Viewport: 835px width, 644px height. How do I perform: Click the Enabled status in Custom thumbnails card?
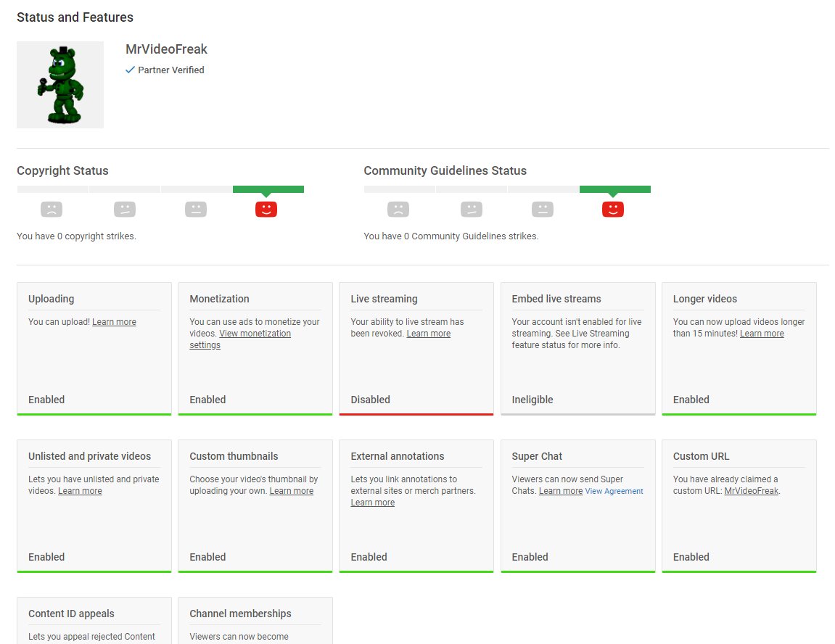[207, 557]
